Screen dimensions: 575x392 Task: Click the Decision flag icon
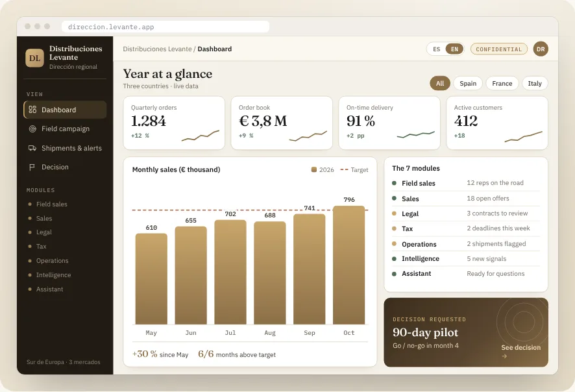32,167
